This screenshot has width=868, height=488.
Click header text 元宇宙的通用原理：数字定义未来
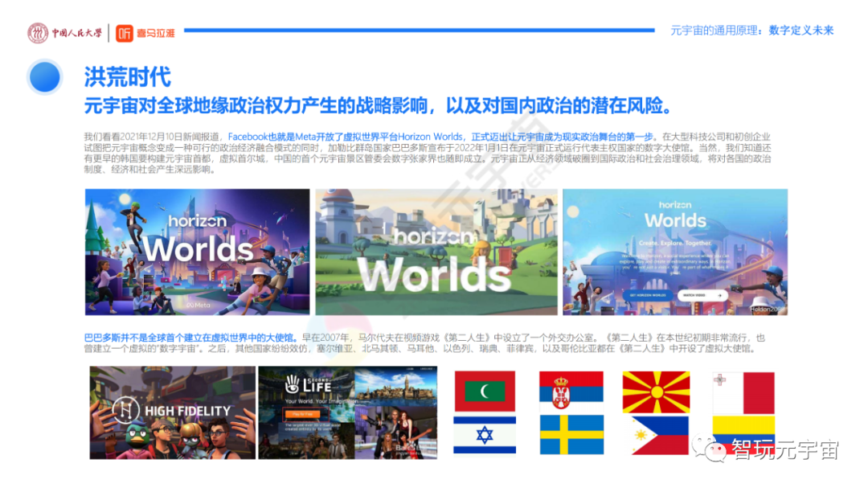tap(751, 31)
